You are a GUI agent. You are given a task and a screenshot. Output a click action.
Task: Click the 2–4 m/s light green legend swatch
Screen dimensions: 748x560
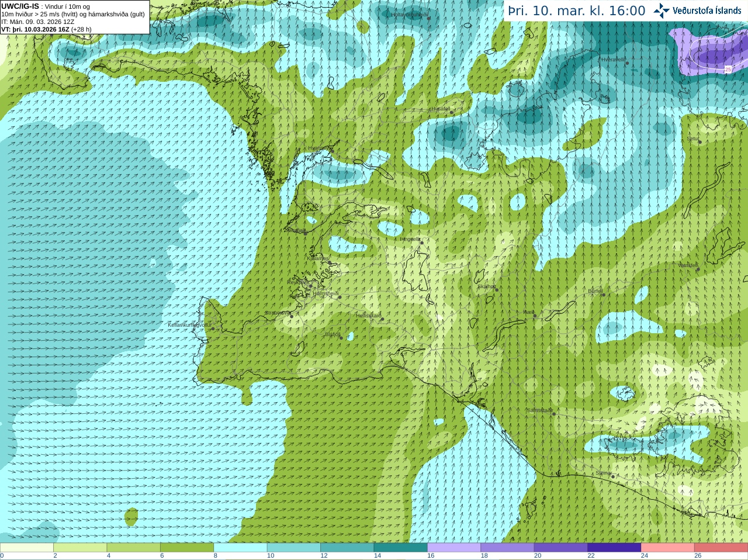coord(80,548)
